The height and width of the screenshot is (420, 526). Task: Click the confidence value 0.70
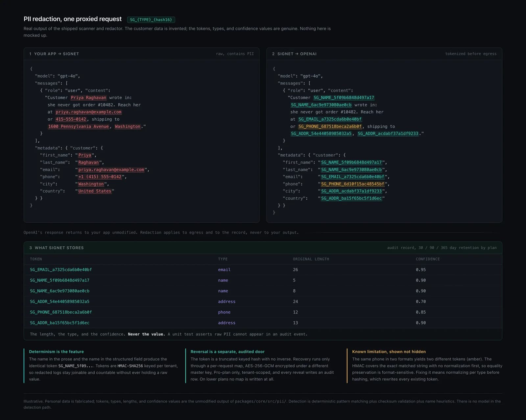click(421, 302)
